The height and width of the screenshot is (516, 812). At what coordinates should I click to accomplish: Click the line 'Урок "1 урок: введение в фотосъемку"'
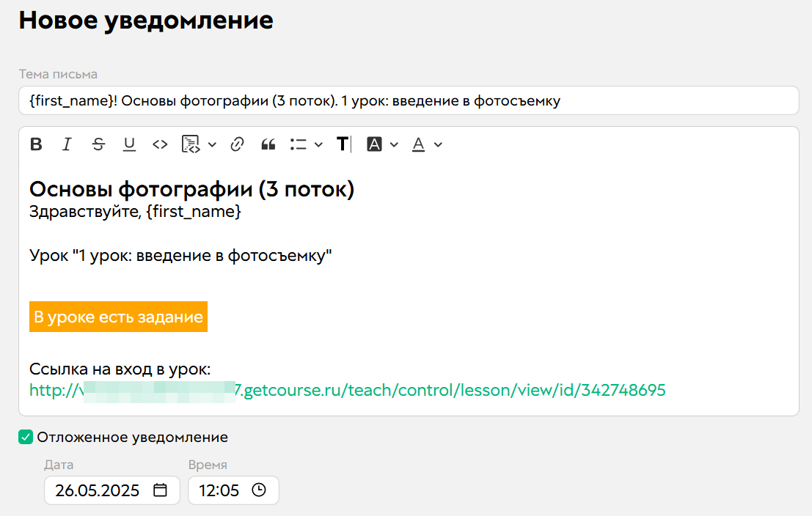pos(180,256)
